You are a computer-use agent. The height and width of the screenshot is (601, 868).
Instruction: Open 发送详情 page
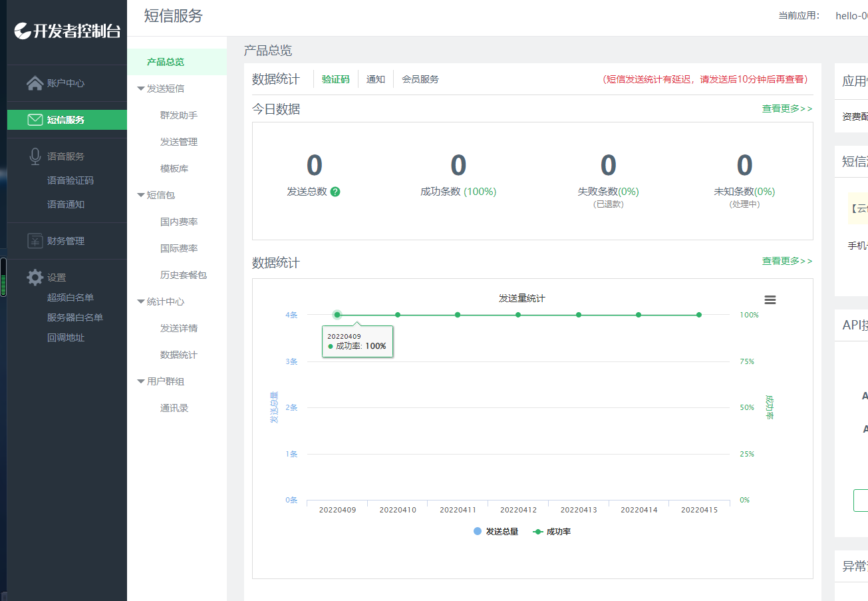[179, 328]
